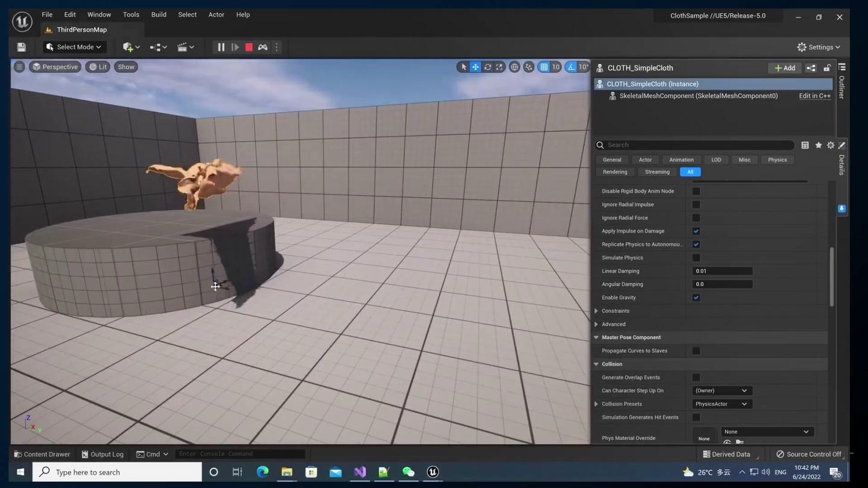Stop the simulation with the red square
The height and width of the screenshot is (488, 868).
(249, 47)
